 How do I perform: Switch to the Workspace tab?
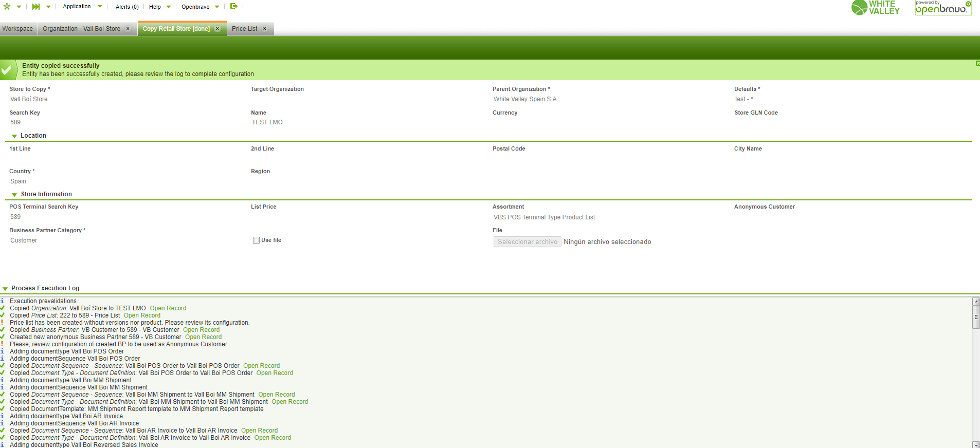tap(17, 29)
